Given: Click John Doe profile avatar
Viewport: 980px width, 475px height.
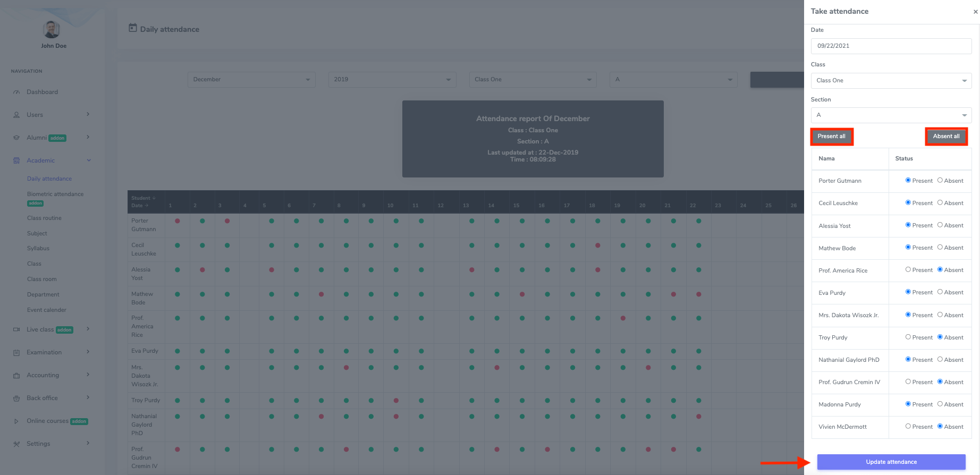Looking at the screenshot, I should (x=52, y=29).
